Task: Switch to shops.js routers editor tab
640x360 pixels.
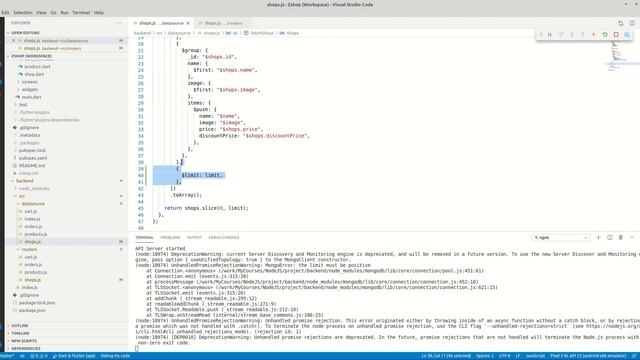Action: (x=223, y=23)
